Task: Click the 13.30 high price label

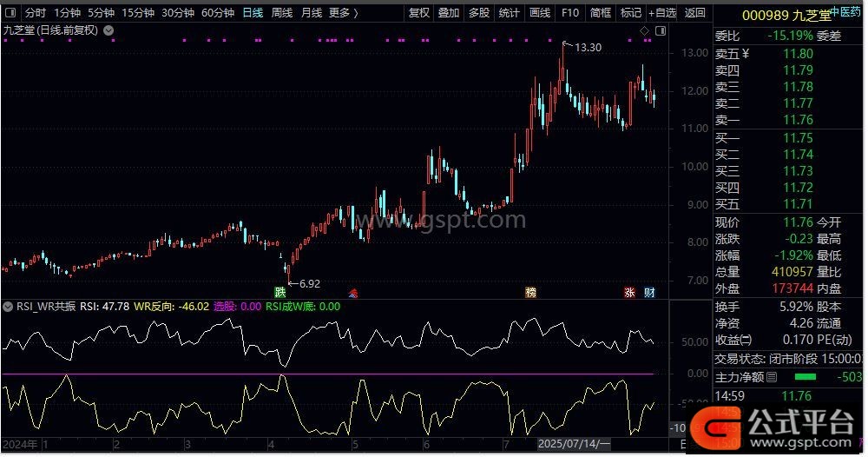Action: pyautogui.click(x=588, y=48)
